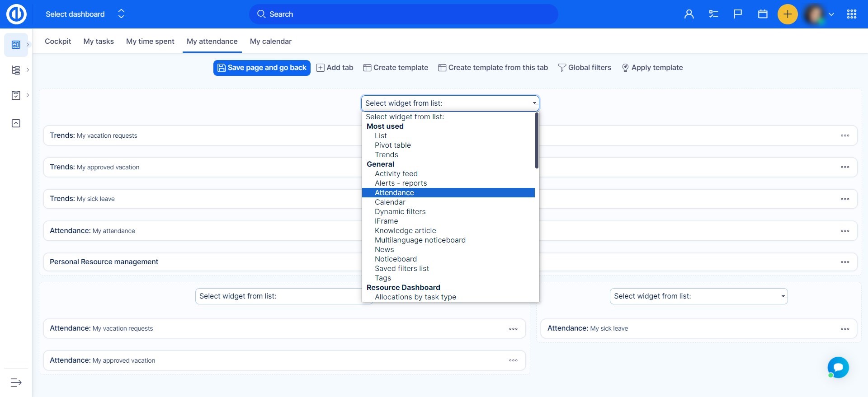Click the flag icon in top bar
868x397 pixels.
[x=738, y=14]
